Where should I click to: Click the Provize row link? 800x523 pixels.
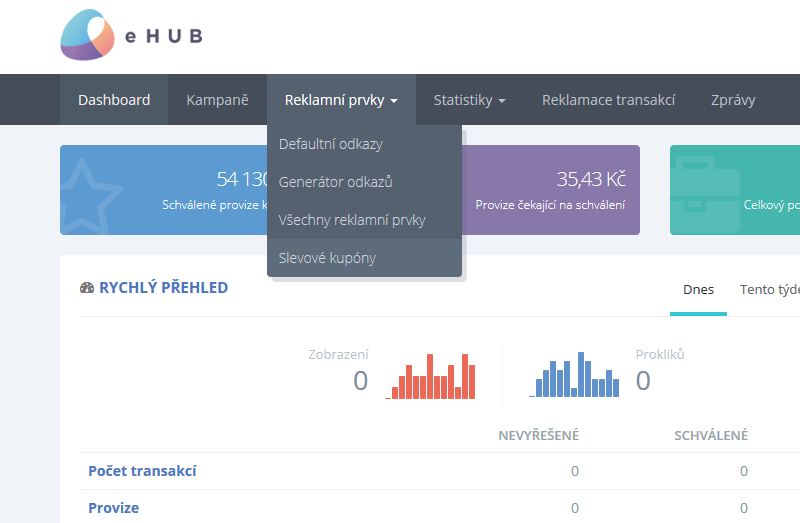coord(113,508)
